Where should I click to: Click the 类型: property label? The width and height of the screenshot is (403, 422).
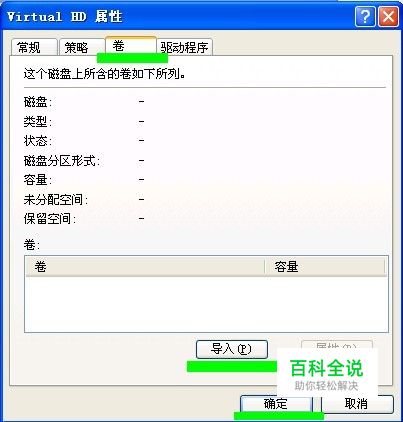[x=38, y=122]
